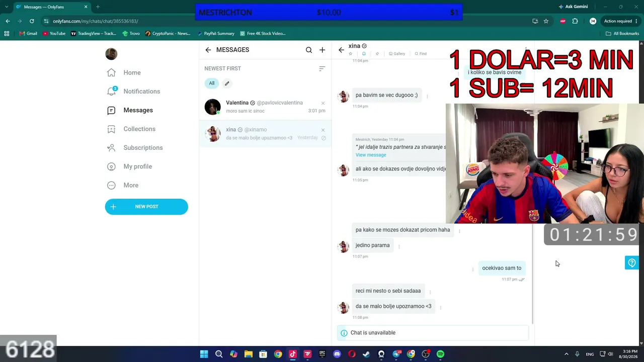Screen dimensions: 644x362
Task: Expand the More menu in sidebar
Action: coord(123,185)
